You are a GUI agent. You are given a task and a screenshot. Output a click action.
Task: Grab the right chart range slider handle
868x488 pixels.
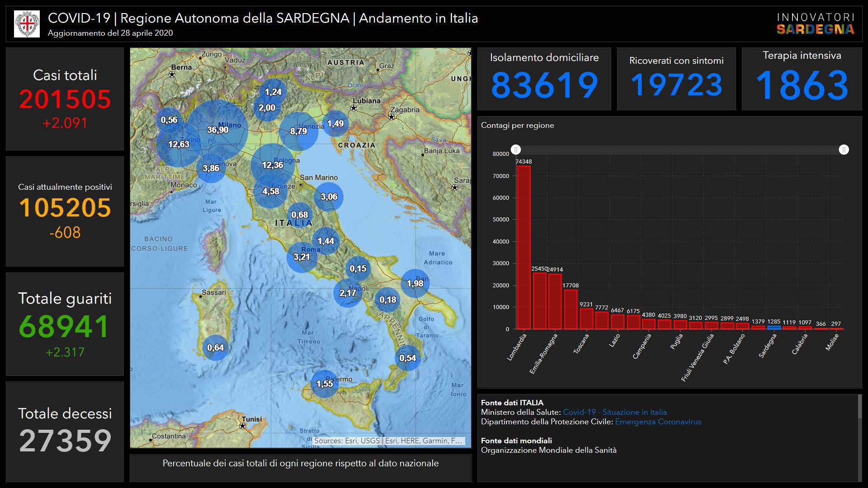coord(844,150)
